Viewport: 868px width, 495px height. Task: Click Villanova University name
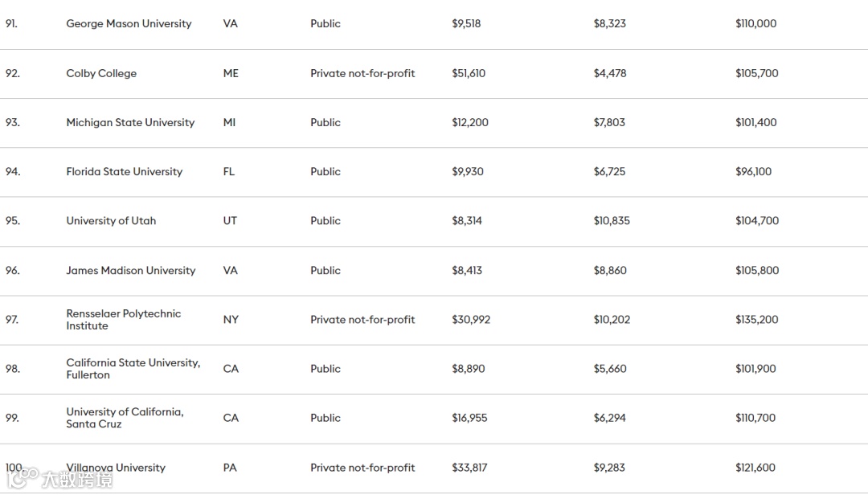(116, 468)
